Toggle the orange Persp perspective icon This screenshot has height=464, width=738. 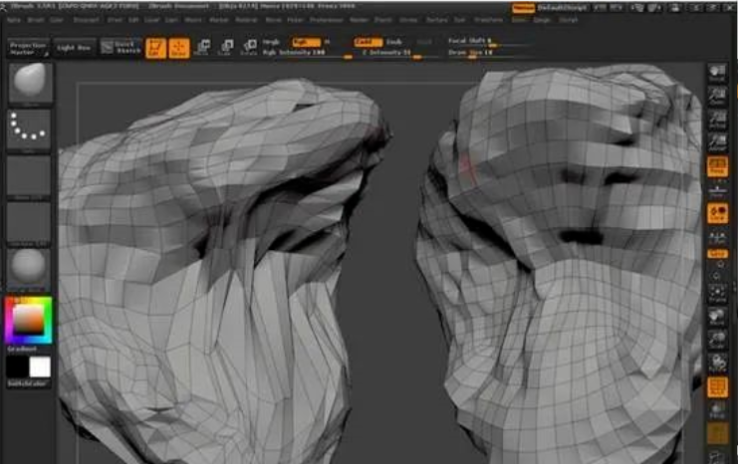point(717,167)
